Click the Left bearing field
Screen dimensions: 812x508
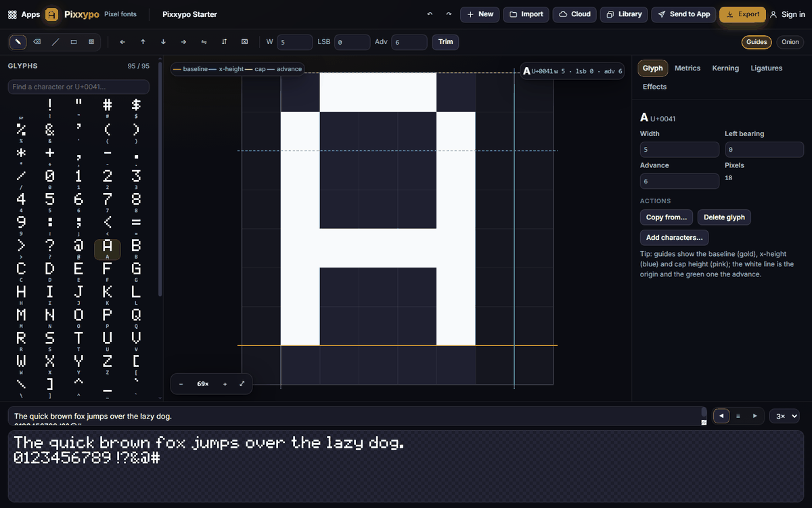click(764, 150)
